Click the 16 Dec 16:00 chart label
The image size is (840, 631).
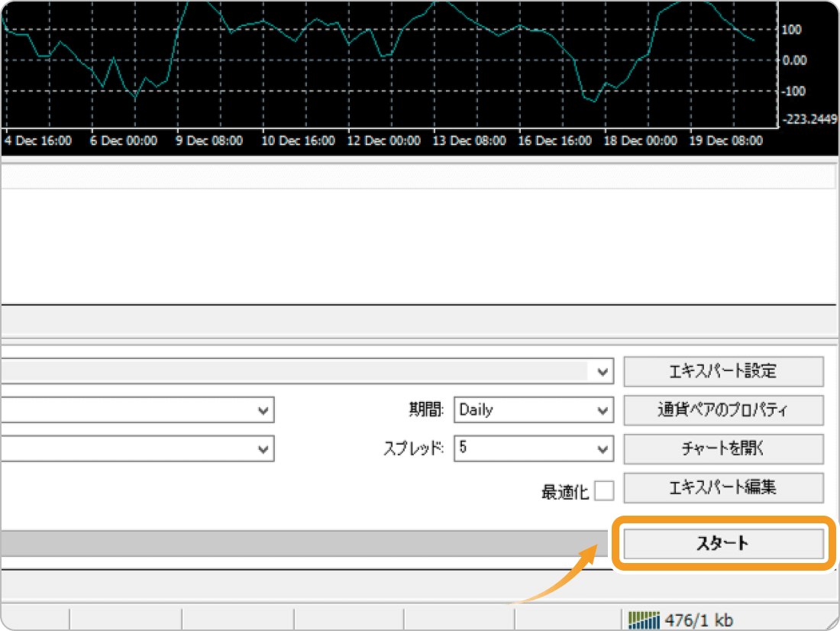(x=554, y=141)
